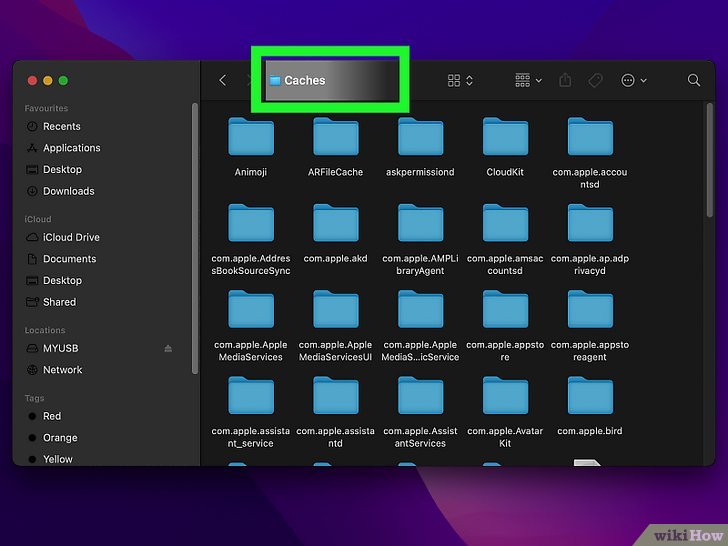Zoom window with the green button
728x546 pixels.
click(x=63, y=81)
